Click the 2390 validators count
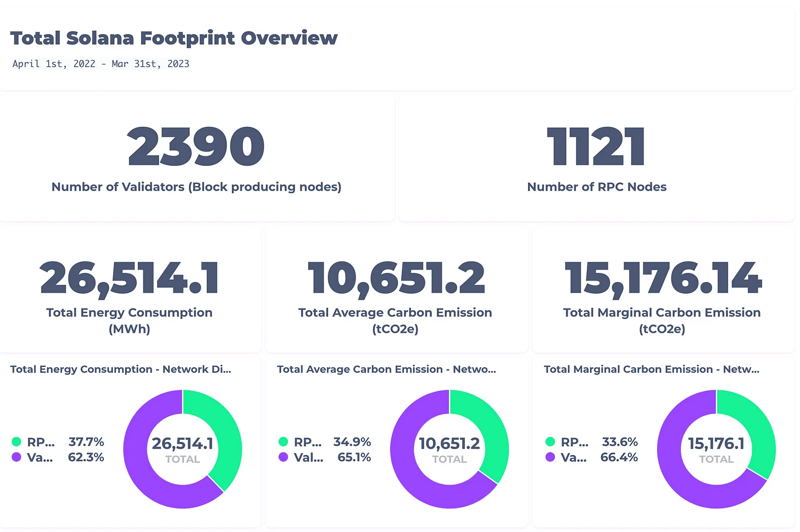The height and width of the screenshot is (532, 800). [x=196, y=147]
